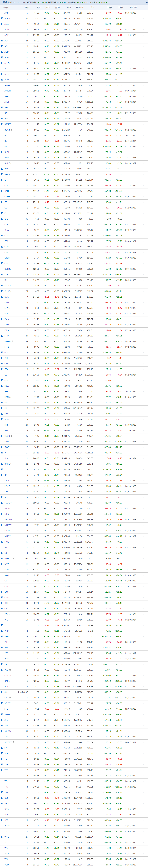Open the note icon next to FSNUY
This screenshot has height=868, width=148.
coord(13,341)
